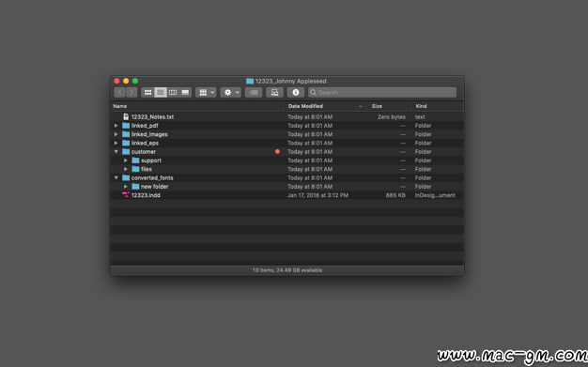Collapse the converted_fonts folder
Image resolution: width=588 pixels, height=367 pixels.
[x=116, y=177]
